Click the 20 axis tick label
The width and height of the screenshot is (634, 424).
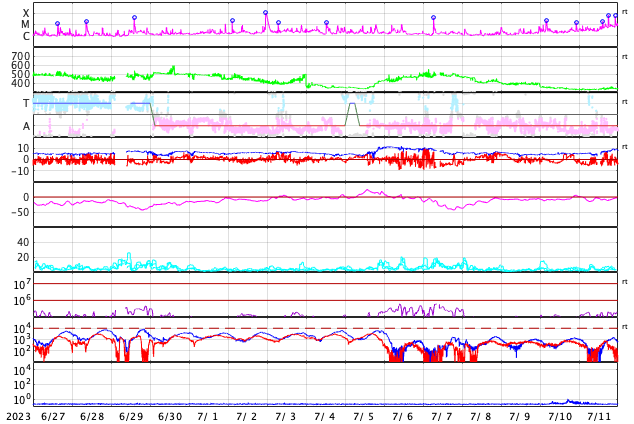[x=23, y=257]
